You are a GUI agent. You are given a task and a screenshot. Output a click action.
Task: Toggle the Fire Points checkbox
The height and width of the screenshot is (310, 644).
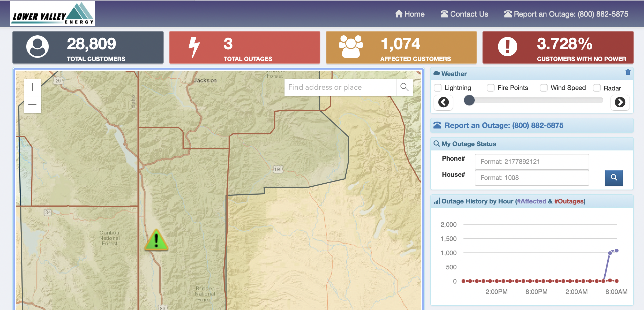click(491, 88)
